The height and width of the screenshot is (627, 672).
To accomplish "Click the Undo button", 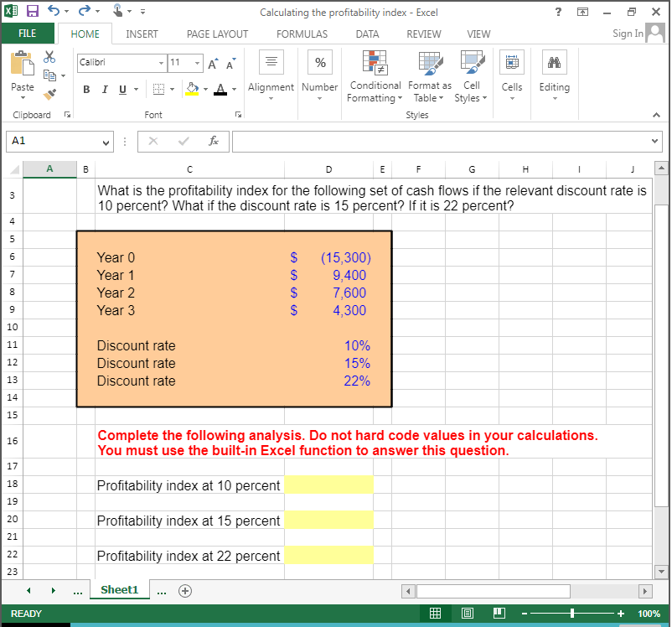I will [x=52, y=9].
